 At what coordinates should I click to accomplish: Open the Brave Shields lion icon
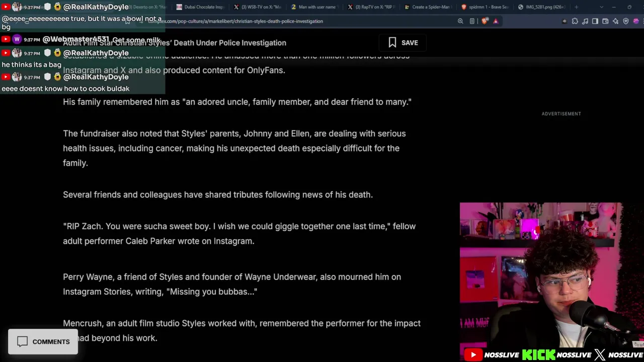pyautogui.click(x=485, y=21)
